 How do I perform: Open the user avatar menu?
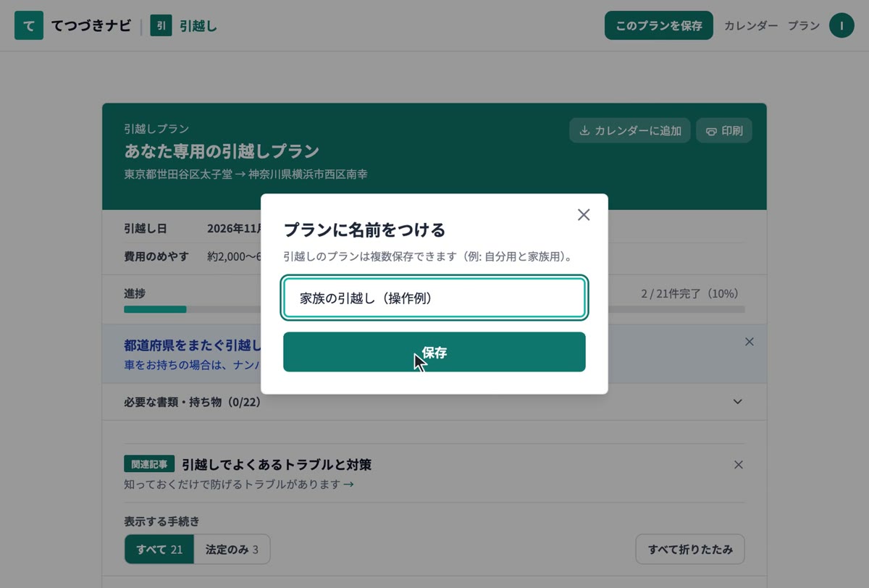tap(841, 25)
